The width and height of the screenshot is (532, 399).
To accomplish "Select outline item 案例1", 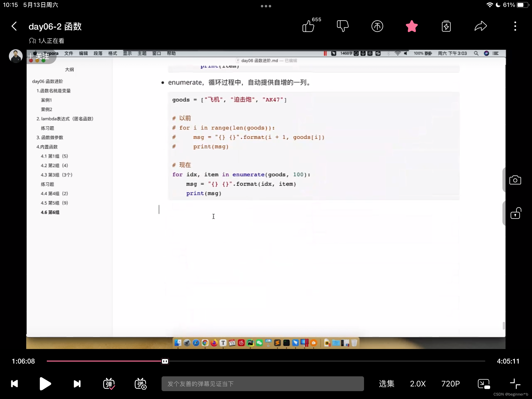I will (x=46, y=100).
